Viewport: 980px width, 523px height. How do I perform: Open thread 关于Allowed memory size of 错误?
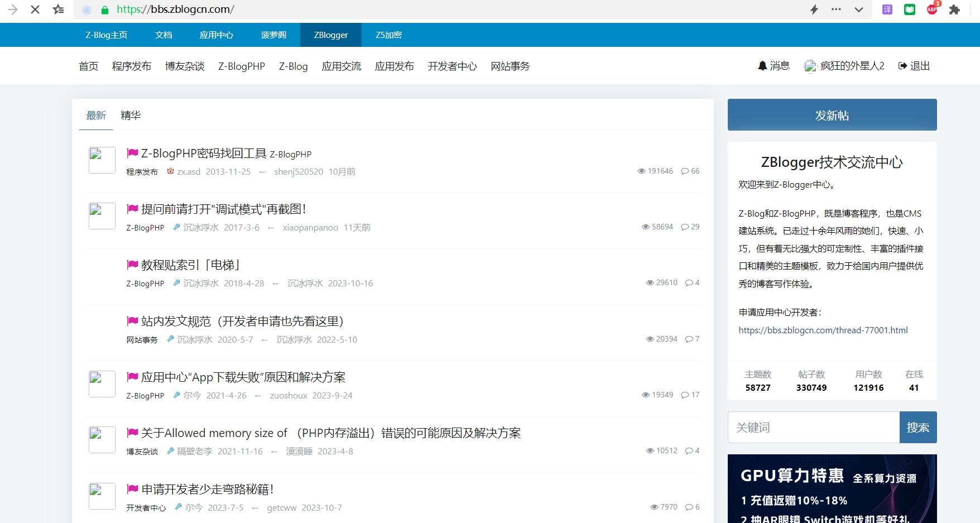pyautogui.click(x=331, y=433)
